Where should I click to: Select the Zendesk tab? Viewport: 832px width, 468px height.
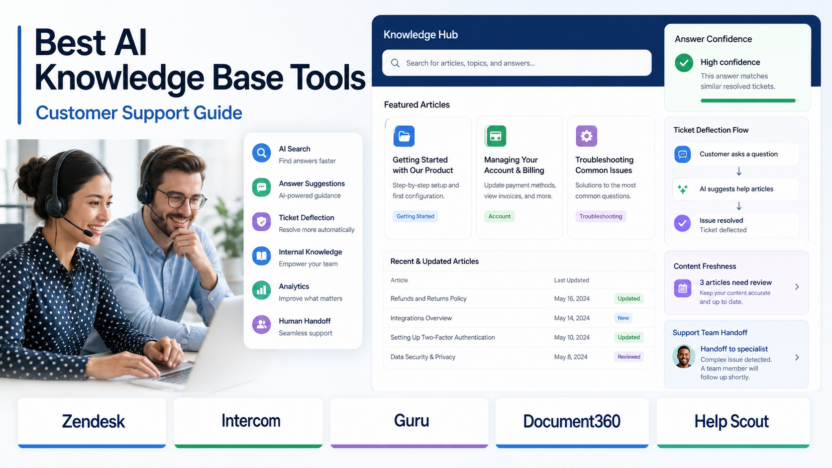click(92, 422)
